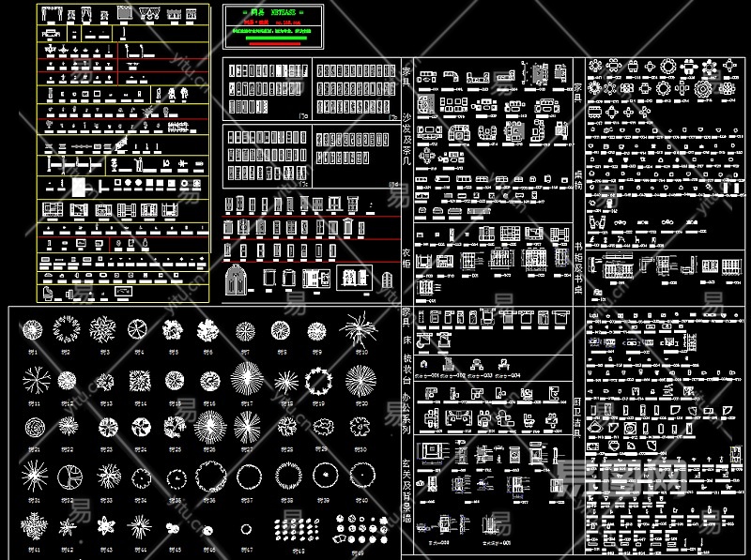Image resolution: width=751 pixels, height=560 pixels.
Task: Select the ring-shaped tree block 树2
Action: (x=67, y=329)
